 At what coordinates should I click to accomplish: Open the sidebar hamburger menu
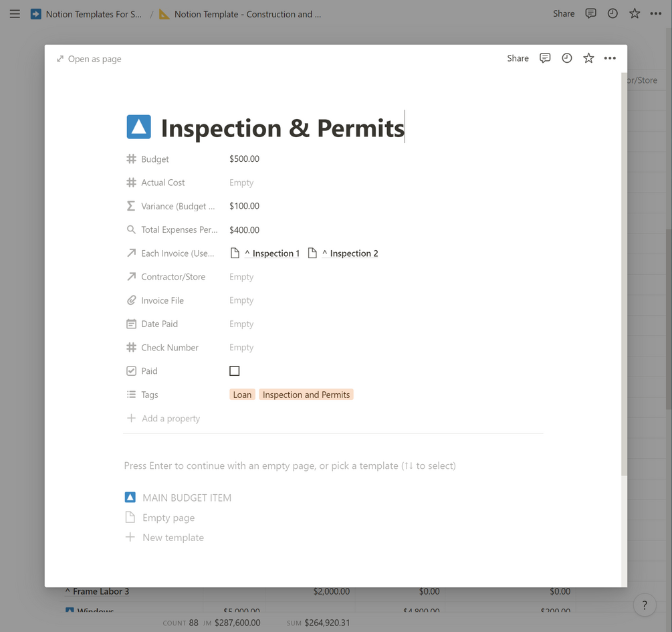coord(15,13)
